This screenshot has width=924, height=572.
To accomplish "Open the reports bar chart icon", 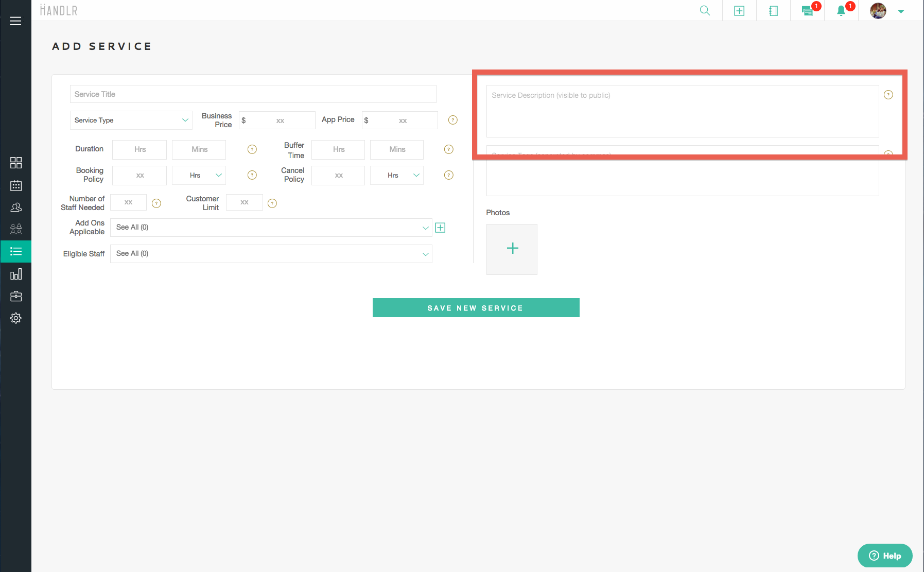I will point(16,274).
